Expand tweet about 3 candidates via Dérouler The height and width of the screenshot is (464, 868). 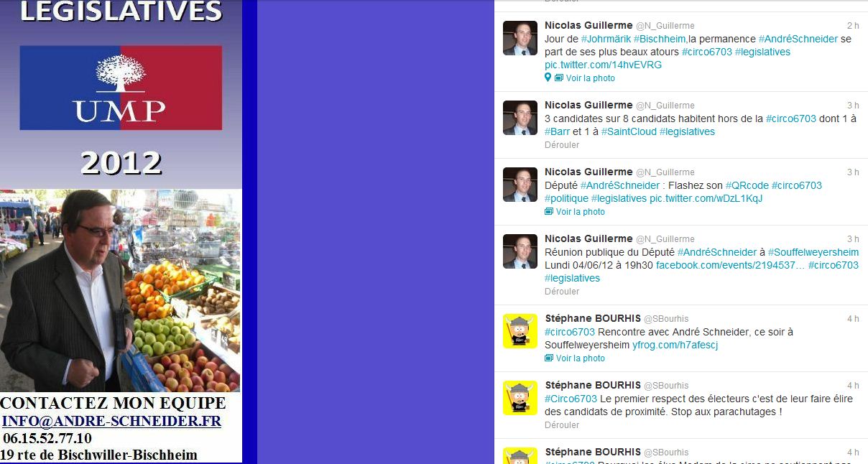pos(562,145)
